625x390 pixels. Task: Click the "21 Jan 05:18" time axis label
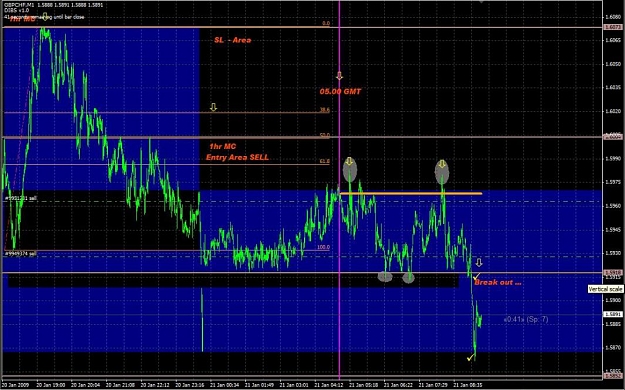[363, 385]
